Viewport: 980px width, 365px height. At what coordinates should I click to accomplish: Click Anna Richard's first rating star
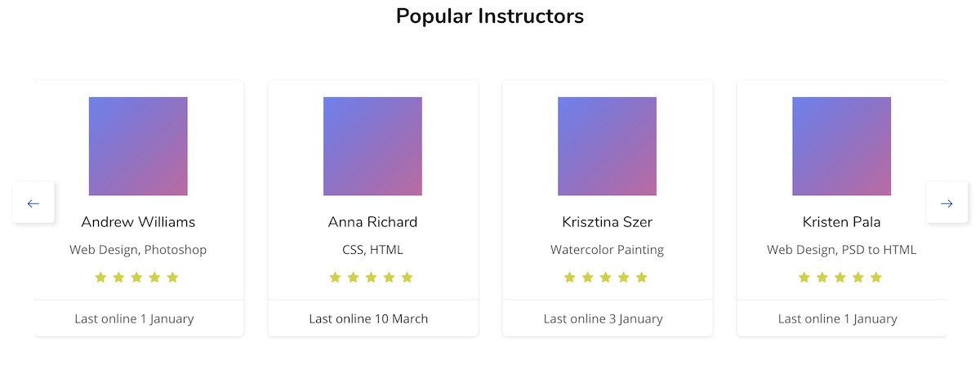[335, 278]
